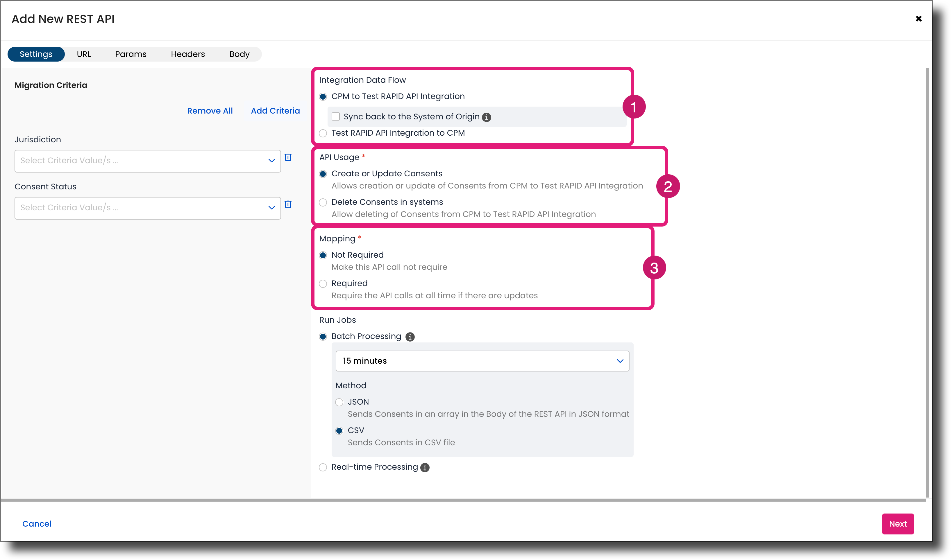
Task: Close the Add New REST API dialog
Action: pos(918,19)
